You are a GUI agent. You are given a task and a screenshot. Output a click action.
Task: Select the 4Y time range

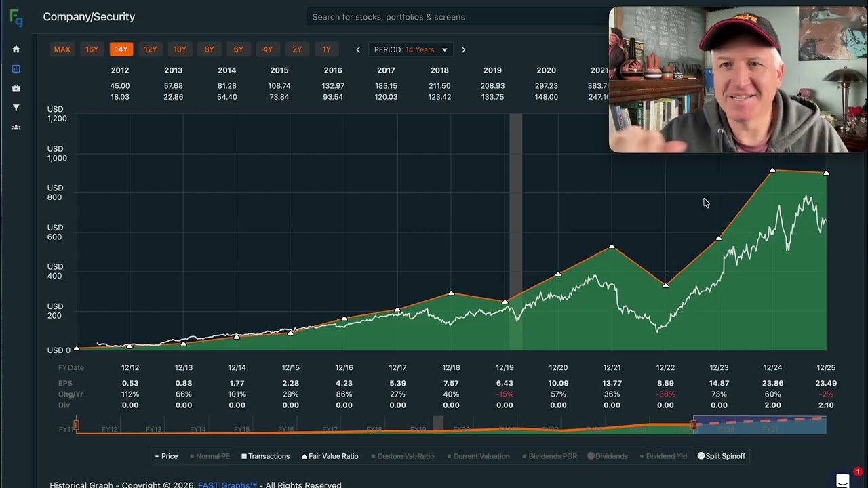pyautogui.click(x=268, y=49)
